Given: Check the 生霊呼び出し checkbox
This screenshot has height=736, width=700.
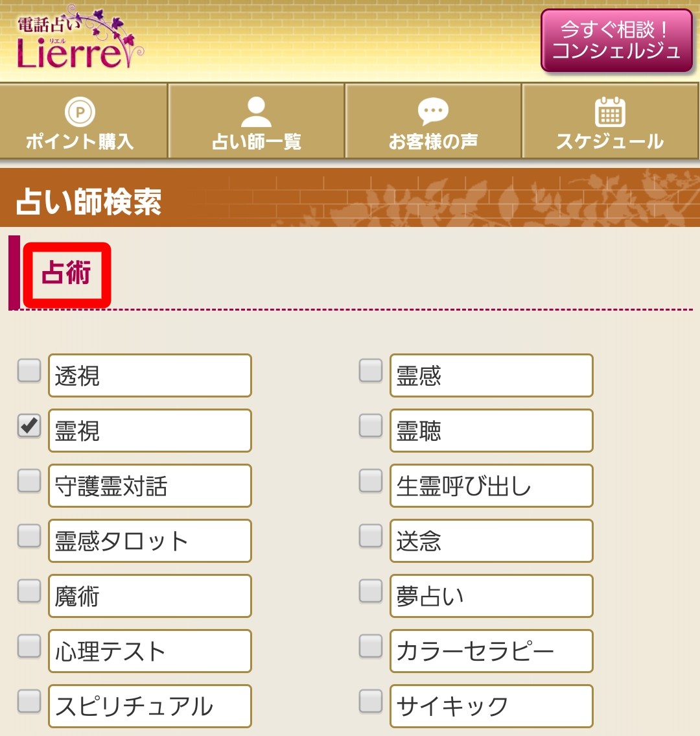Looking at the screenshot, I should coord(371,481).
